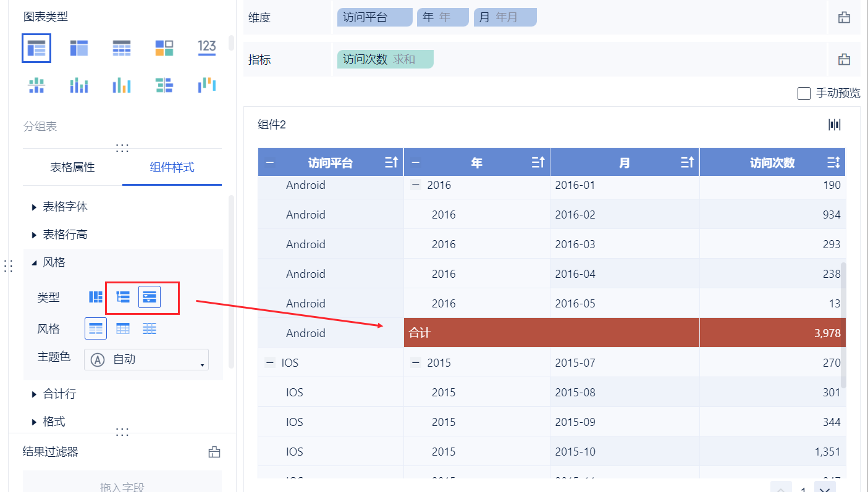
Task: Sort the 访问次数 column
Action: pyautogui.click(x=833, y=163)
